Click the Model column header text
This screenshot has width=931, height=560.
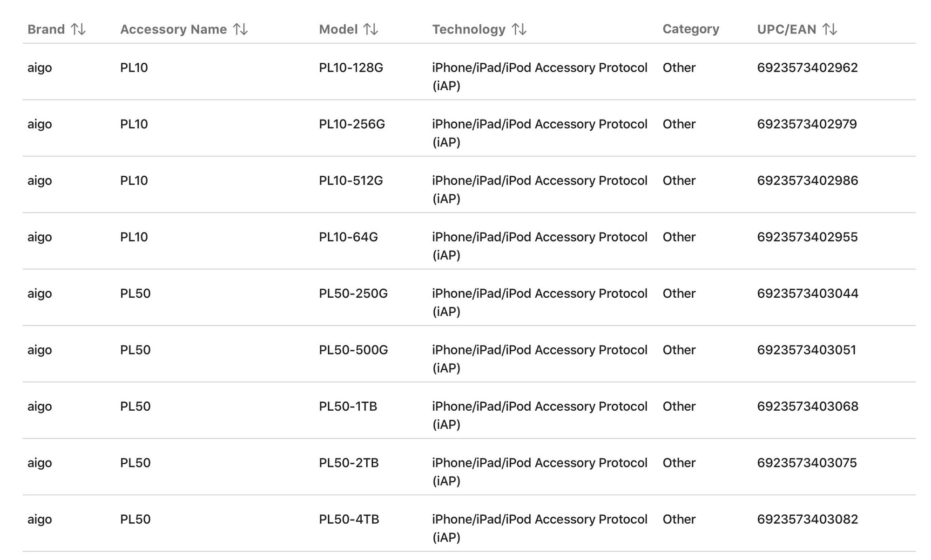(338, 29)
